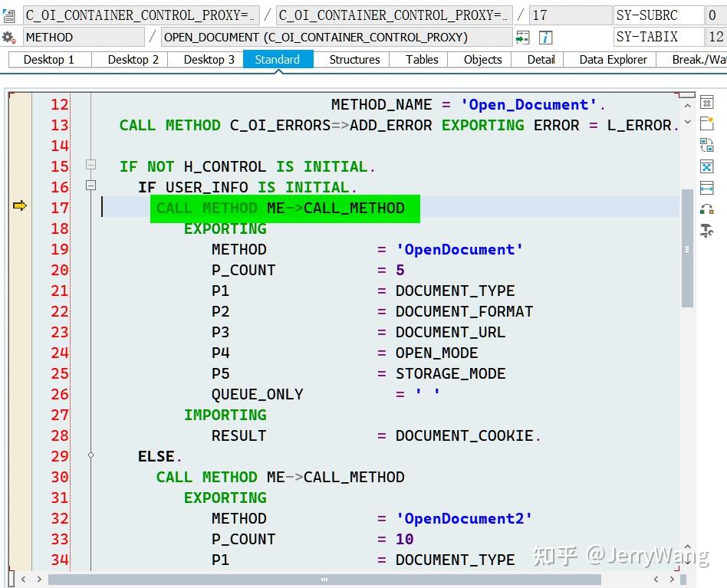Click the blue close-all-tools icon

tap(707, 166)
